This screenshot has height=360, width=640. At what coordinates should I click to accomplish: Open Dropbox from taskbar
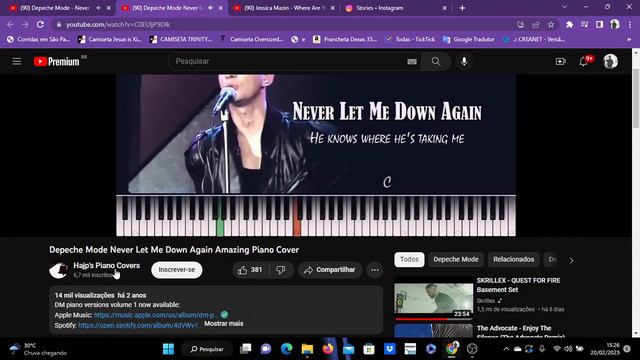tap(389, 349)
